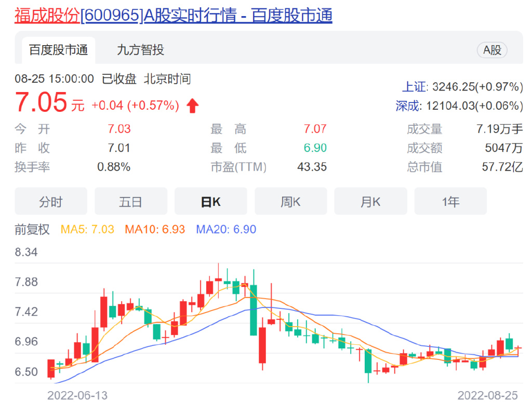Click the 日K chart button

pyautogui.click(x=210, y=201)
